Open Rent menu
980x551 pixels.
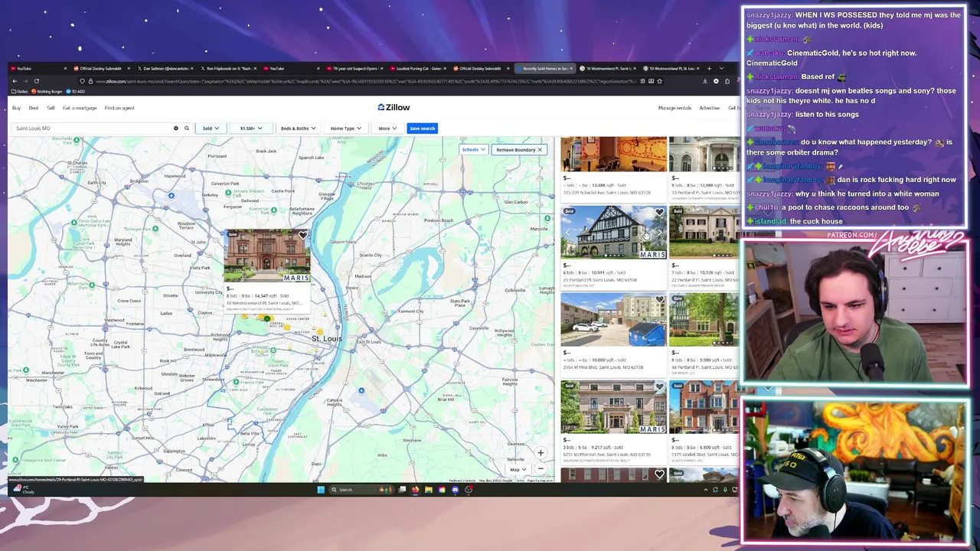coord(34,108)
